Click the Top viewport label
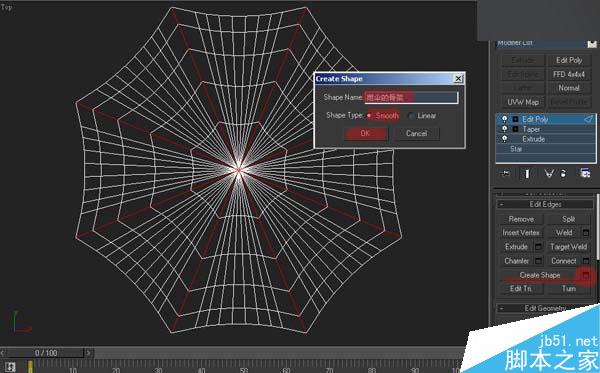 (x=6, y=7)
